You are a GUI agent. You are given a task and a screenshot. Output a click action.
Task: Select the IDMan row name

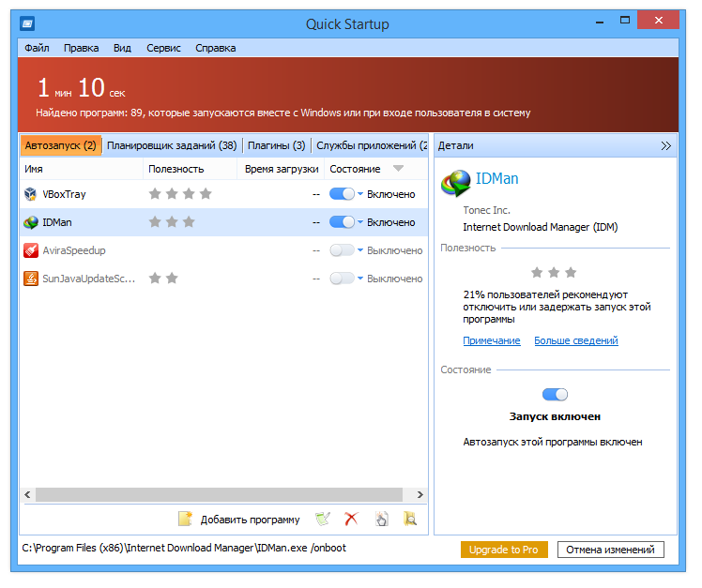(57, 222)
